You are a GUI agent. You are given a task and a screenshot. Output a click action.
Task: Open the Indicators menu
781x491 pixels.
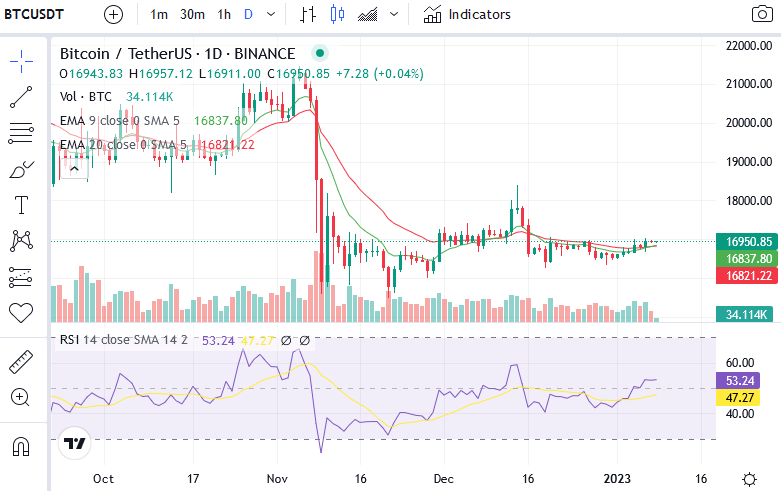coord(467,14)
